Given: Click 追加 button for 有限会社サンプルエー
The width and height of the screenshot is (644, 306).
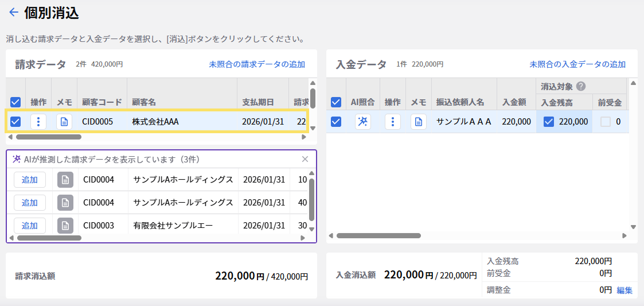Looking at the screenshot, I should 30,226.
